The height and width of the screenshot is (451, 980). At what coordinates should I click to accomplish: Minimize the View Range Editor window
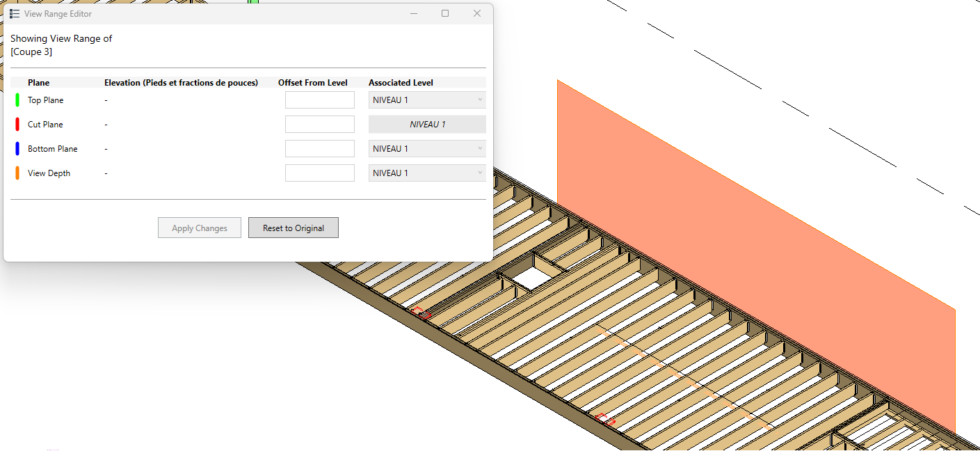pyautogui.click(x=414, y=14)
